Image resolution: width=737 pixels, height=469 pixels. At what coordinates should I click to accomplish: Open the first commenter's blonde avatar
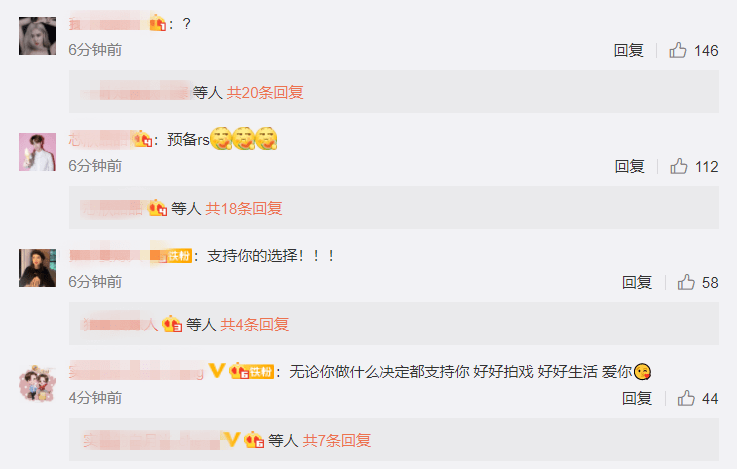coord(38,36)
